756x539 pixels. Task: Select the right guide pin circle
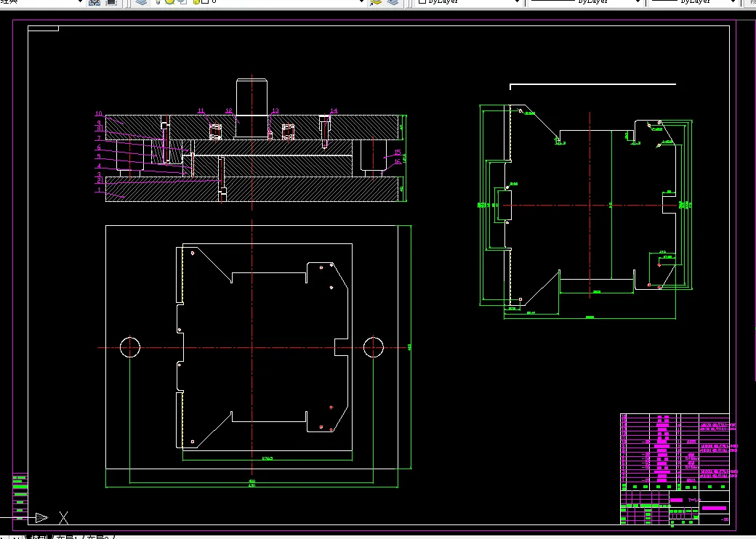[x=374, y=347]
